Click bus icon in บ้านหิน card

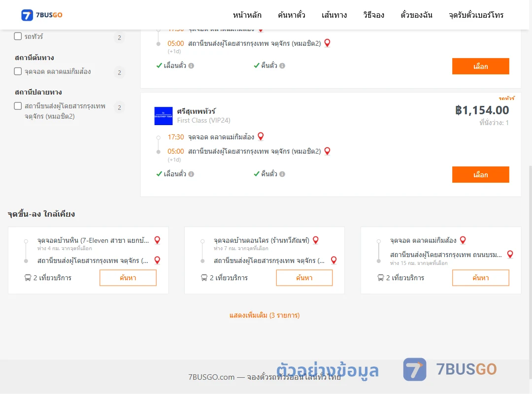pyautogui.click(x=28, y=278)
